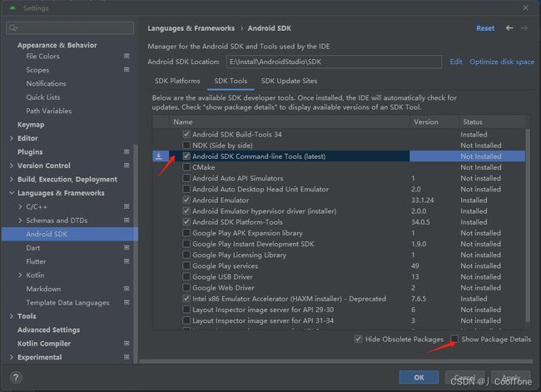
Task: Collapse the Languages & Frameworks group
Action: click(x=12, y=193)
